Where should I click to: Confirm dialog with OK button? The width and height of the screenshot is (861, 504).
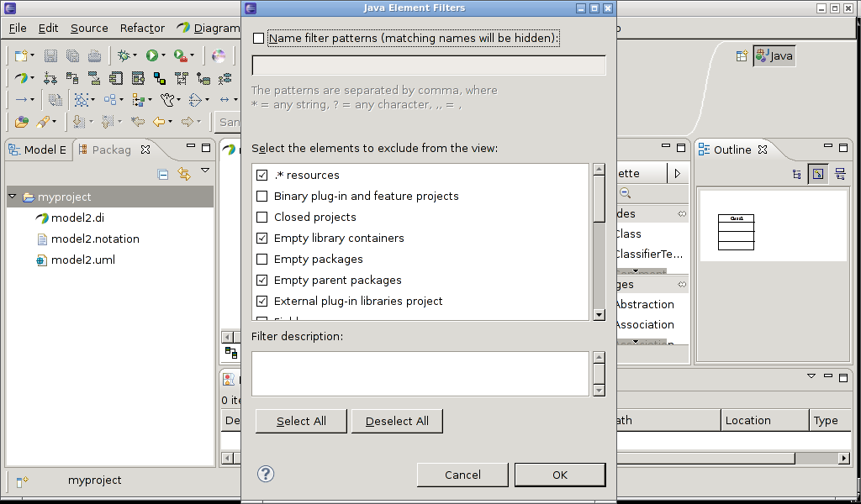click(x=560, y=475)
